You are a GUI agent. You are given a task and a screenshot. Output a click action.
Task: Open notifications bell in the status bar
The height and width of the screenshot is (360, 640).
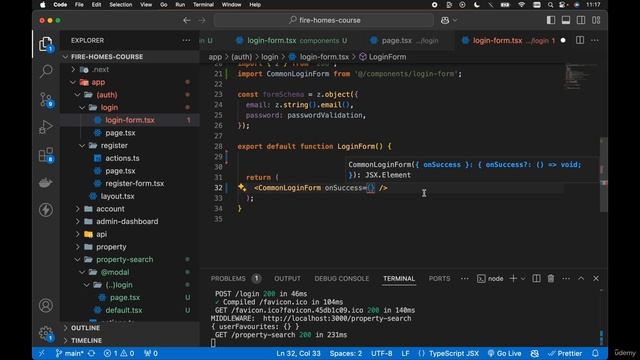point(595,353)
